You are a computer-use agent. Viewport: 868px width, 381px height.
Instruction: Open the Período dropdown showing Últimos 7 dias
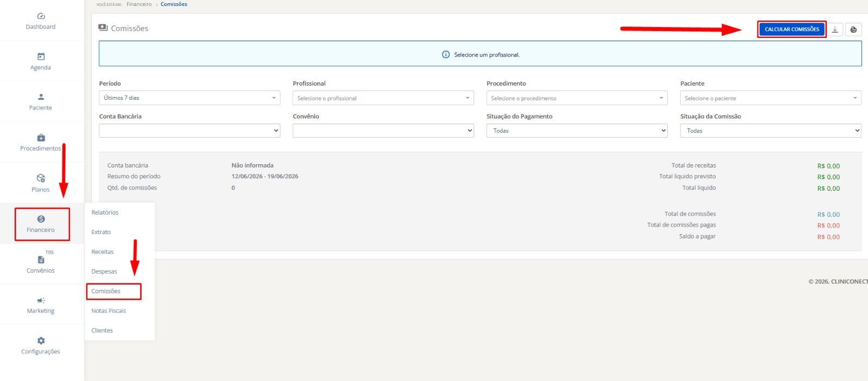[190, 98]
